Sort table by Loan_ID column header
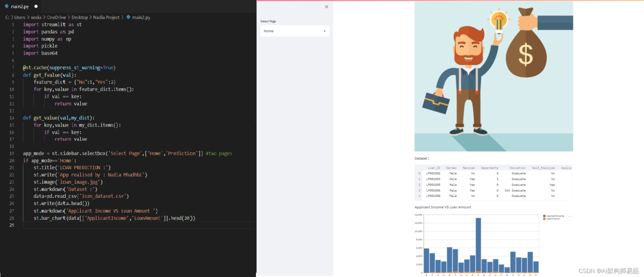Viewport: 644px width, 277px height. 434,168
